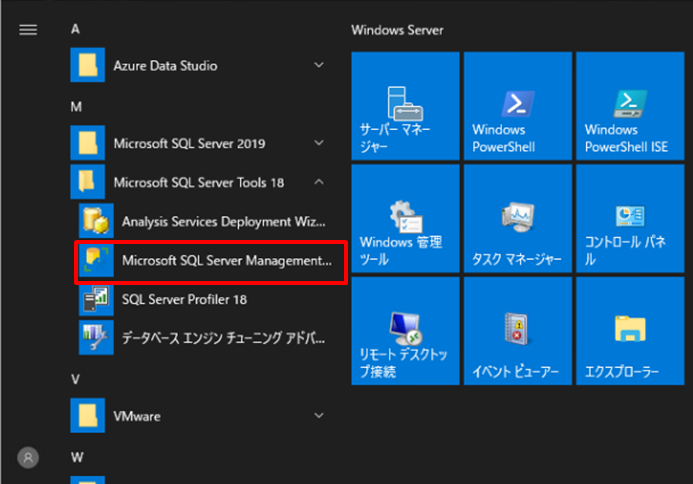The image size is (693, 484).
Task: Click the Analysis Services Deployment Wizard icon
Action: (x=96, y=221)
